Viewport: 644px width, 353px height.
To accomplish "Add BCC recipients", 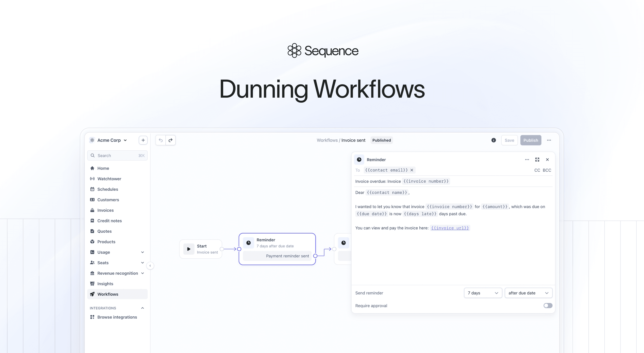I will [x=547, y=170].
